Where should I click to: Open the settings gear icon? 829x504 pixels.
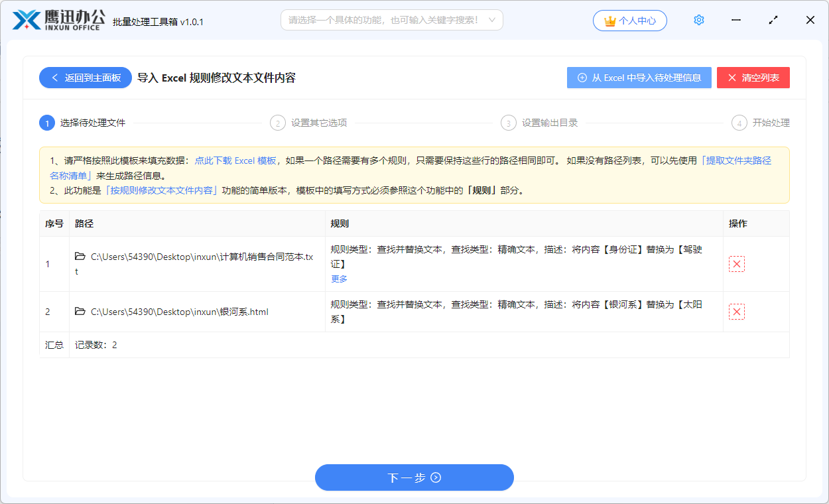point(698,20)
